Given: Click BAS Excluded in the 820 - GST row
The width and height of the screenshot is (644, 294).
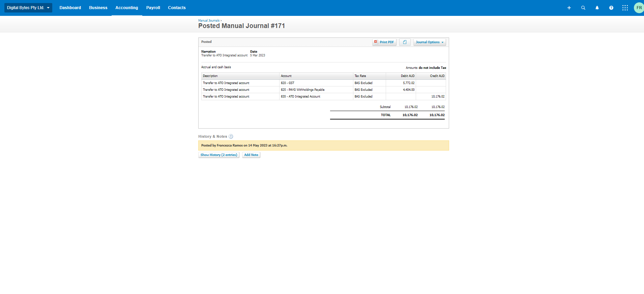Looking at the screenshot, I should (x=363, y=83).
